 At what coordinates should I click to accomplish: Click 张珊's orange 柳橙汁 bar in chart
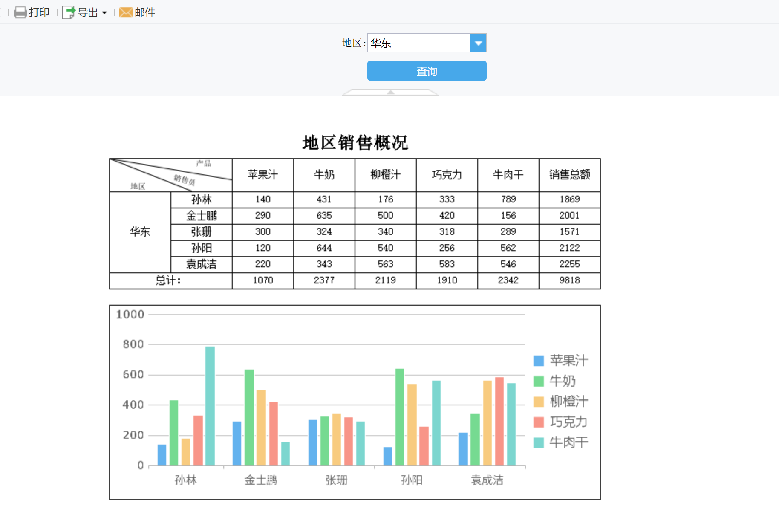[x=337, y=439]
